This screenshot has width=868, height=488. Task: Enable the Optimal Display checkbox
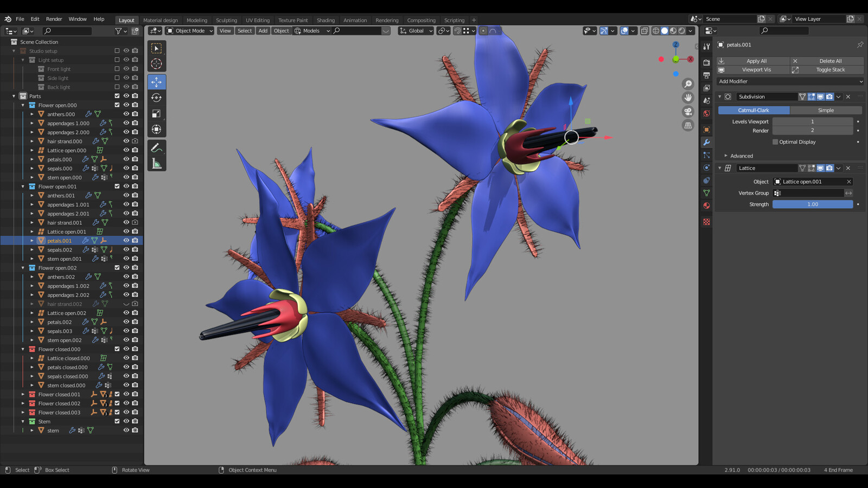click(775, 142)
